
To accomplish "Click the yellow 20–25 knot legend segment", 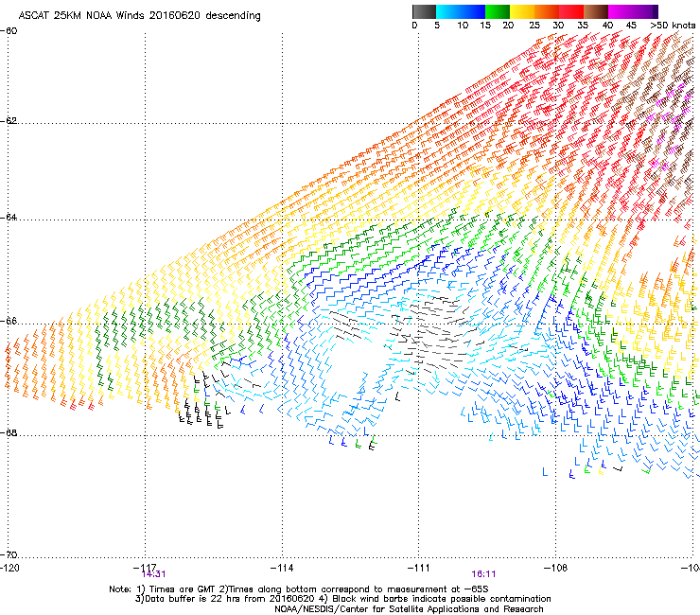I will coord(522,11).
